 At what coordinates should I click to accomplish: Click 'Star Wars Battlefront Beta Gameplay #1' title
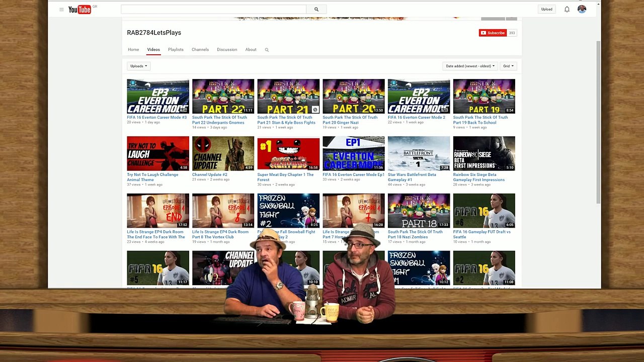(412, 177)
